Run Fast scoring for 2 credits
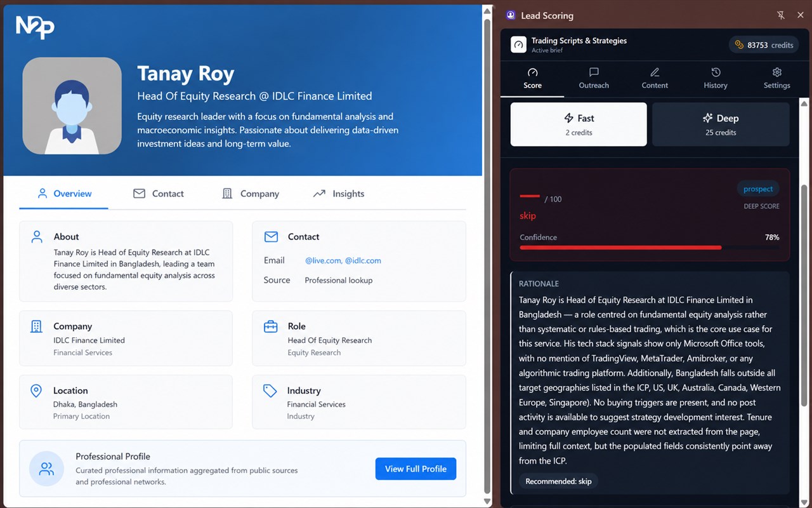 click(x=579, y=124)
